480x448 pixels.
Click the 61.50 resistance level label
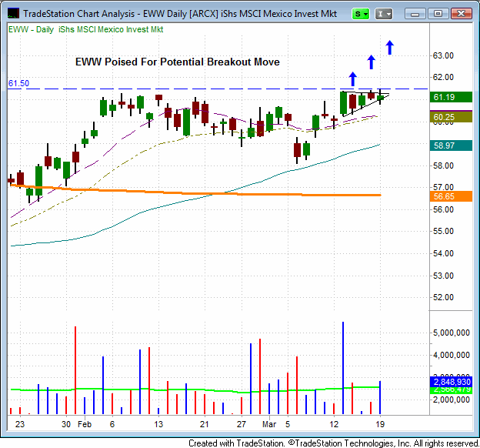(19, 83)
